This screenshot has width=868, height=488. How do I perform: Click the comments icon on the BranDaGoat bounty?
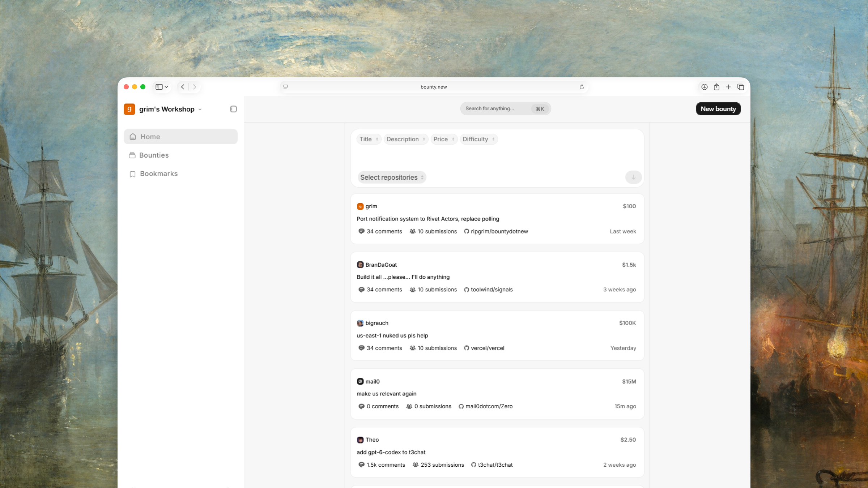[361, 290]
